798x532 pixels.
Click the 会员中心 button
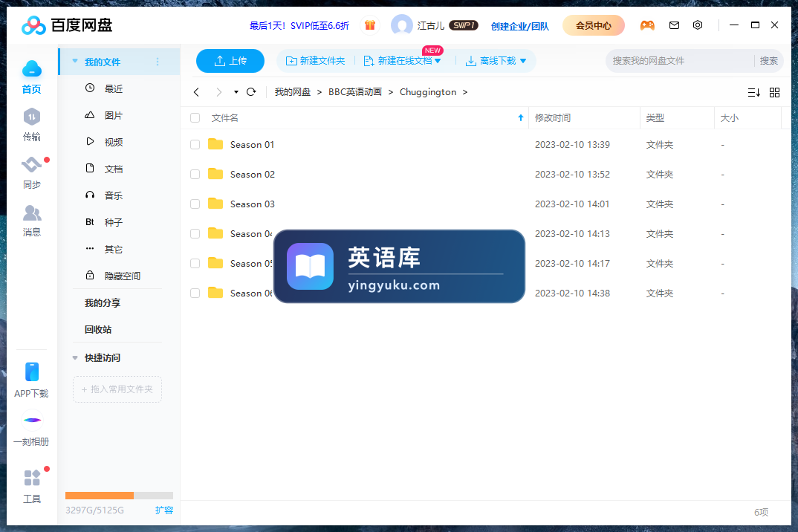[594, 25]
